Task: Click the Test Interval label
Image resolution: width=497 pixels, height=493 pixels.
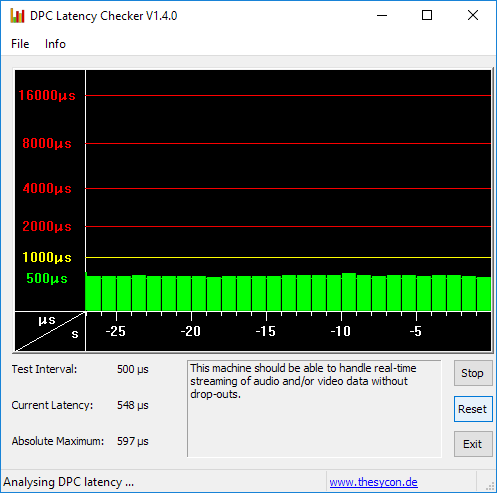Action: pos(44,369)
